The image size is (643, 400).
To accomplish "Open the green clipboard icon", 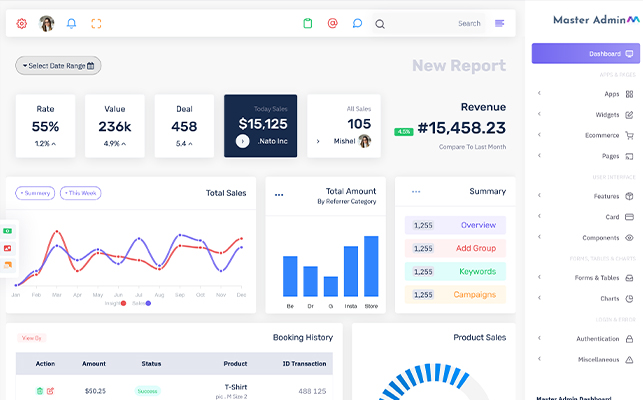I will pos(308,23).
